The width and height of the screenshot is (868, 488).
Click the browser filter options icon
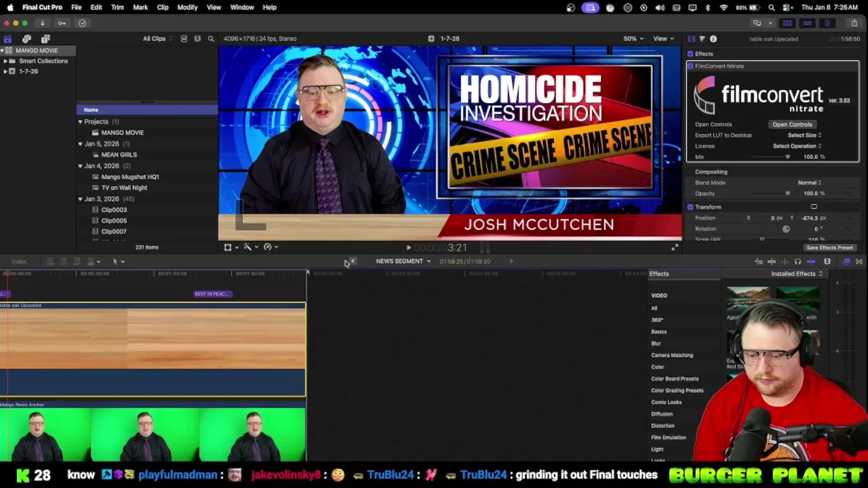(197, 39)
